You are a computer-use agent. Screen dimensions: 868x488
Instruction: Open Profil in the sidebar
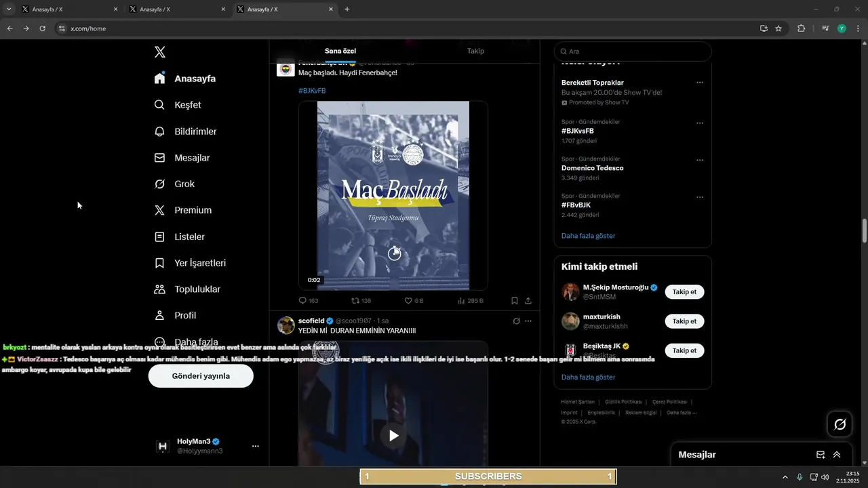[x=175, y=316]
